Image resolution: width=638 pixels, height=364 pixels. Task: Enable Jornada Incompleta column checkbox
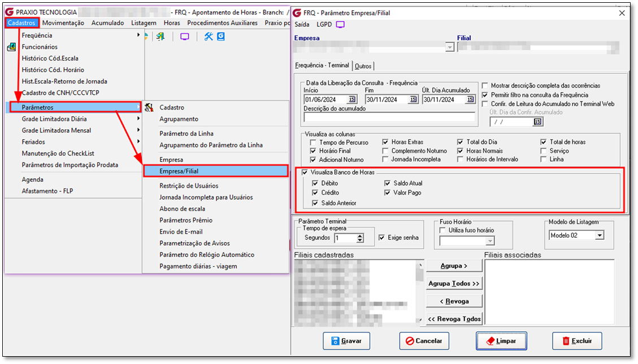[385, 159]
